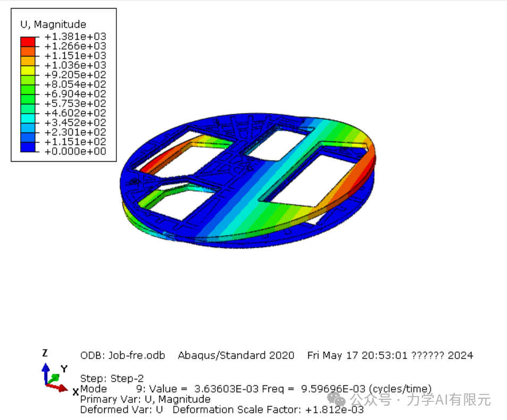Image resolution: width=507 pixels, height=420 pixels.
Task: Click legend value +1.266e+03
Action: 75,46
